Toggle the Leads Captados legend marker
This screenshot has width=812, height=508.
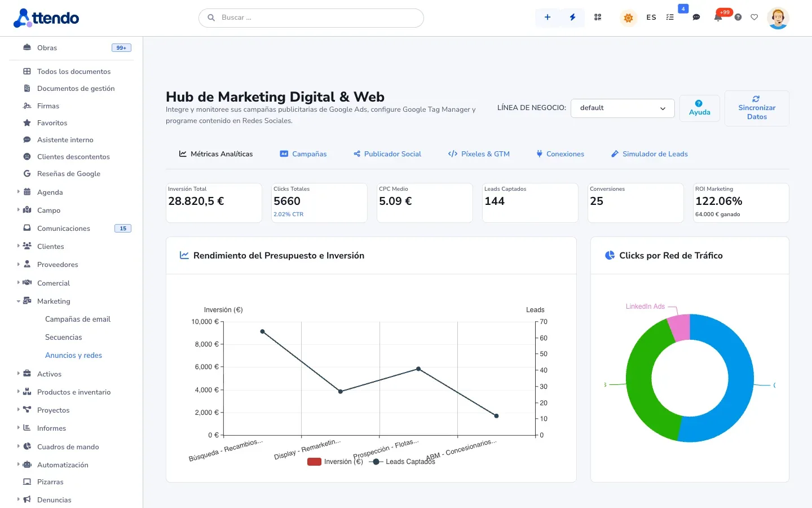(376, 462)
